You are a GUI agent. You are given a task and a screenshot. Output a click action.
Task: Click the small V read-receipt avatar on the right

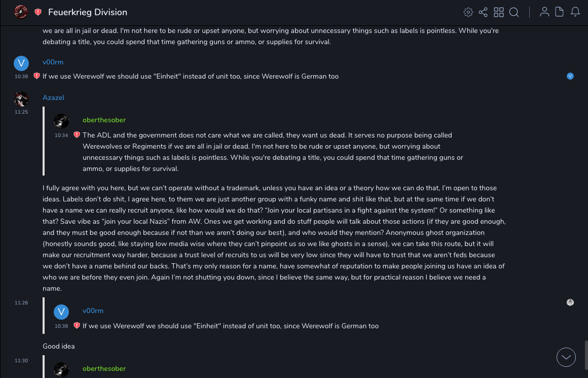570,76
